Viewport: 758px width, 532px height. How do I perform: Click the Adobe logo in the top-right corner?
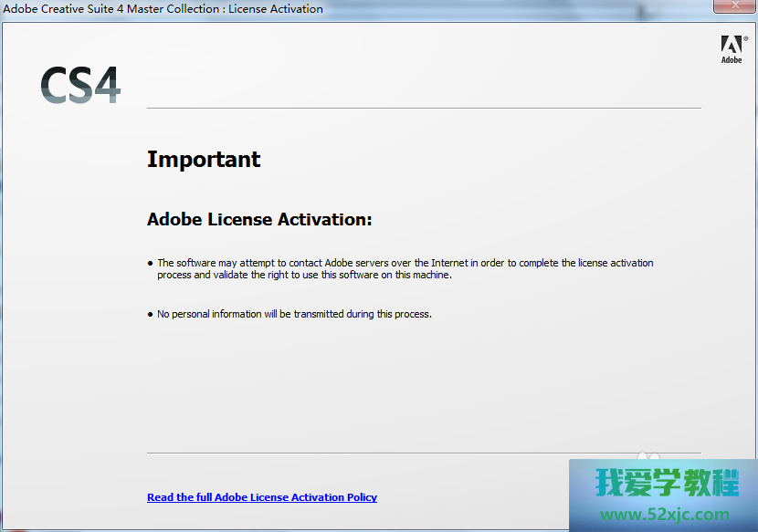point(731,45)
